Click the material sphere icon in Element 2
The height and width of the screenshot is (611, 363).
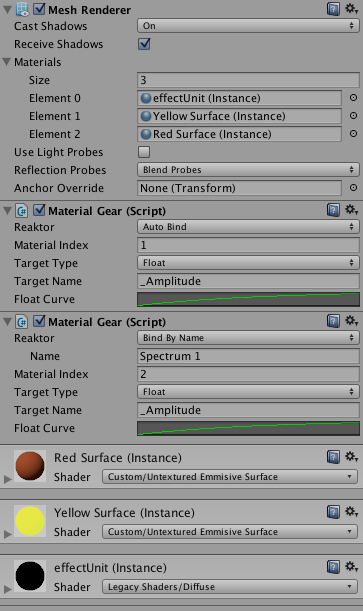(x=146, y=134)
